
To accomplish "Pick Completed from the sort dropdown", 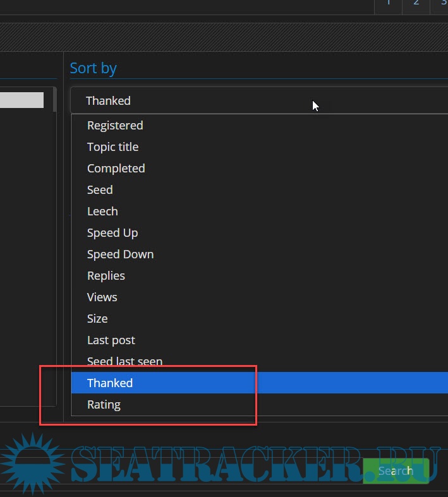I will pos(116,169).
